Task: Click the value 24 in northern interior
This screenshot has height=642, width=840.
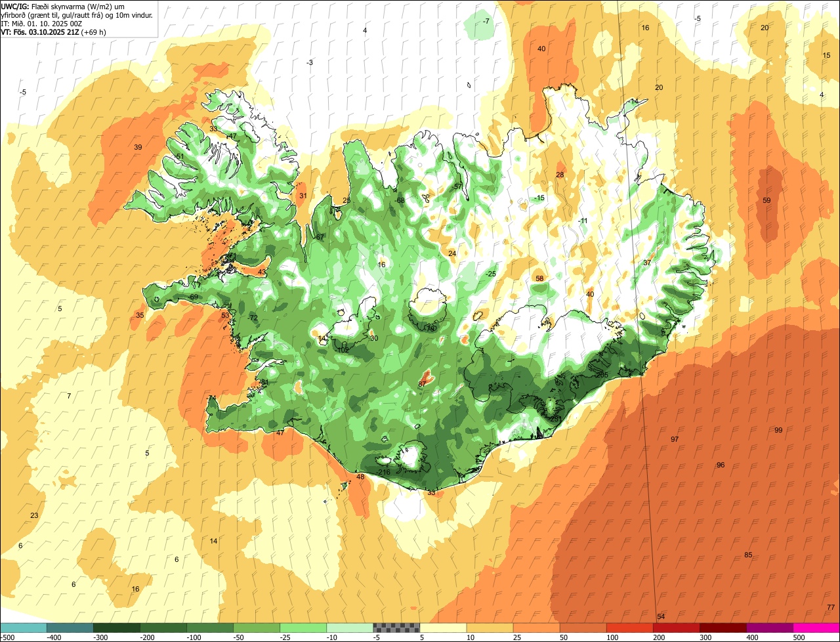Action: tap(452, 253)
